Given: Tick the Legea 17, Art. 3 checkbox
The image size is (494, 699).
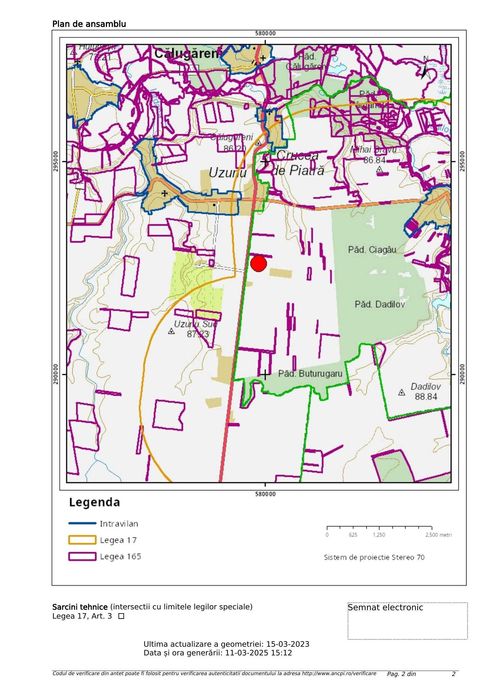Looking at the screenshot, I should pos(121,616).
